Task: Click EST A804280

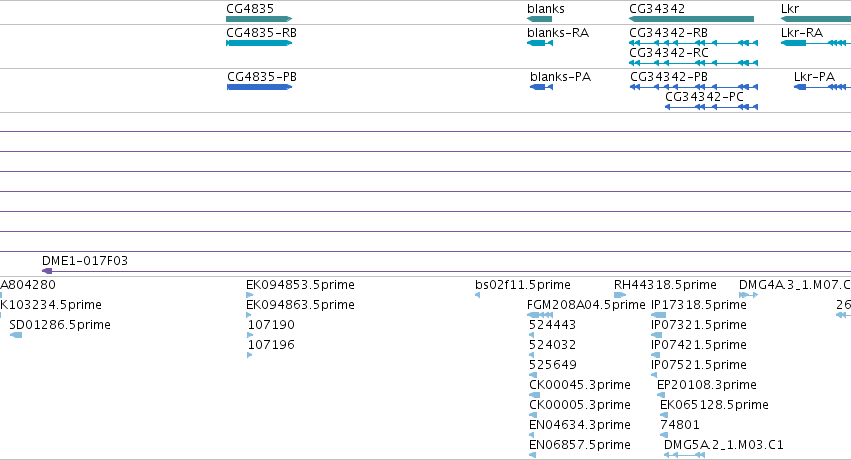Action: 28,285
